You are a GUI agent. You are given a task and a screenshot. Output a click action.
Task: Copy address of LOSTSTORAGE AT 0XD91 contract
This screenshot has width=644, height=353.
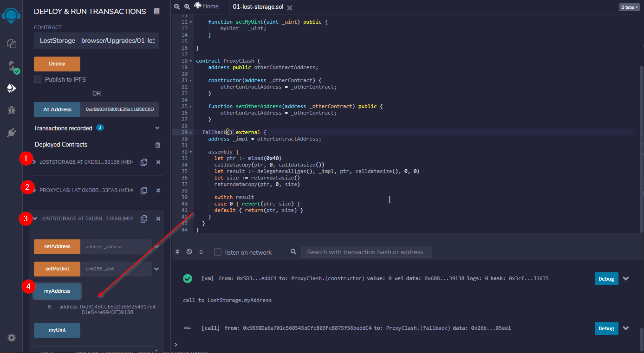coord(144,162)
